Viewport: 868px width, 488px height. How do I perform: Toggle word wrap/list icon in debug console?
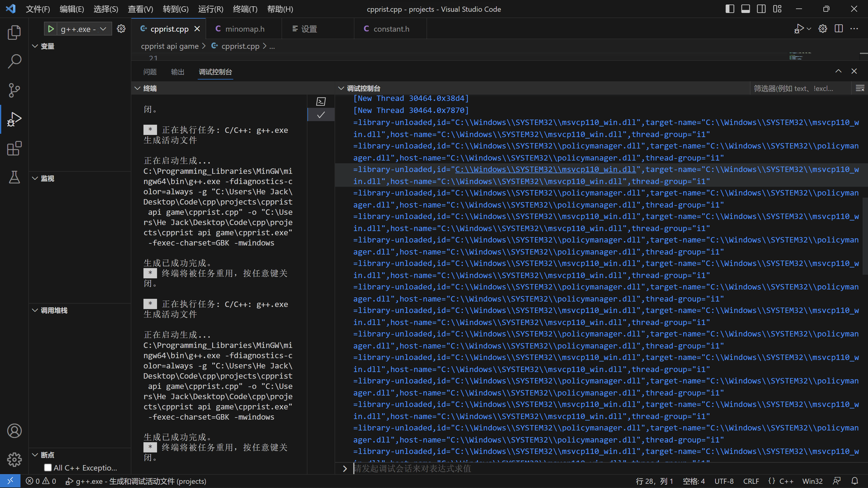click(860, 89)
